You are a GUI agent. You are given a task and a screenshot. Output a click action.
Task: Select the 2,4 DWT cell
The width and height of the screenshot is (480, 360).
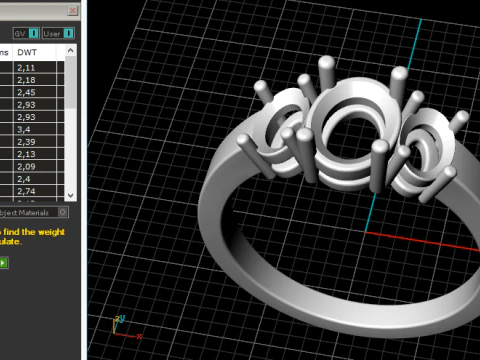point(34,179)
